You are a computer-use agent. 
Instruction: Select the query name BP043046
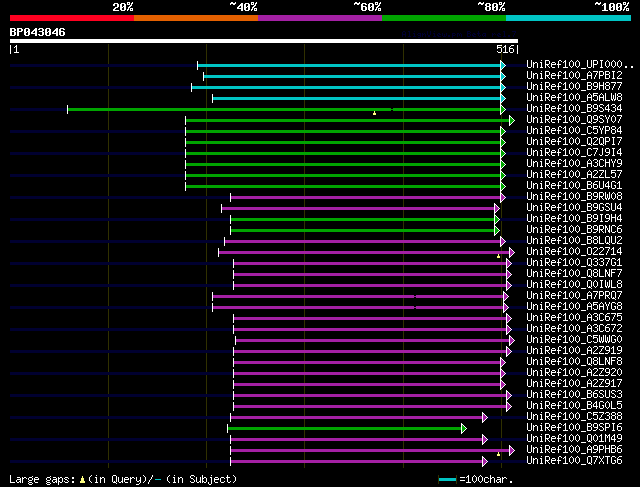pos(38,32)
